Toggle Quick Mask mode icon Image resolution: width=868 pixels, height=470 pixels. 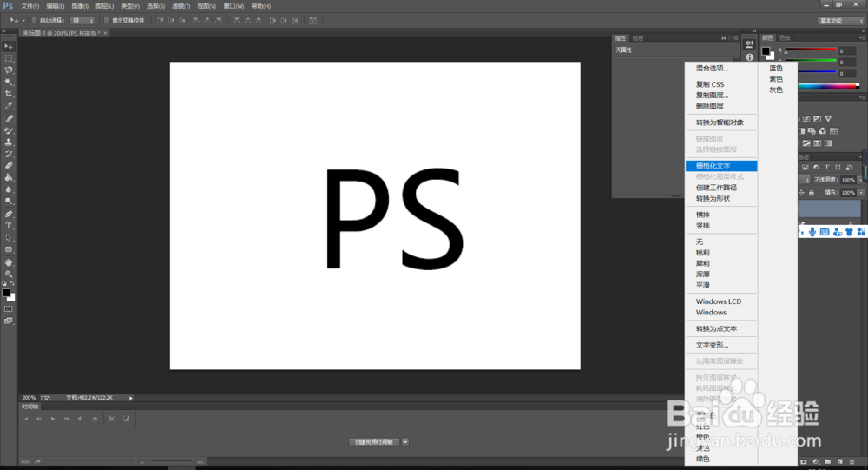tap(9, 308)
